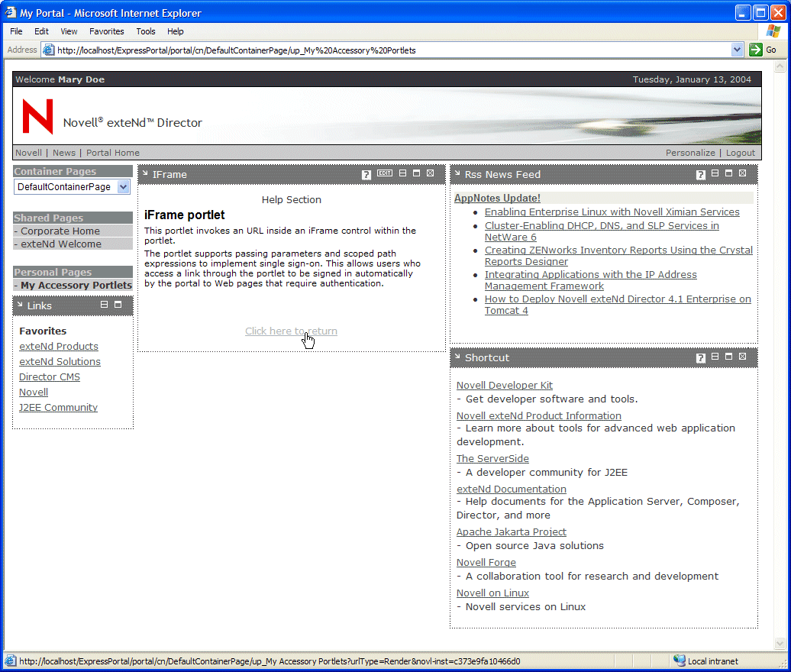Click the News link in navigation bar

point(64,153)
